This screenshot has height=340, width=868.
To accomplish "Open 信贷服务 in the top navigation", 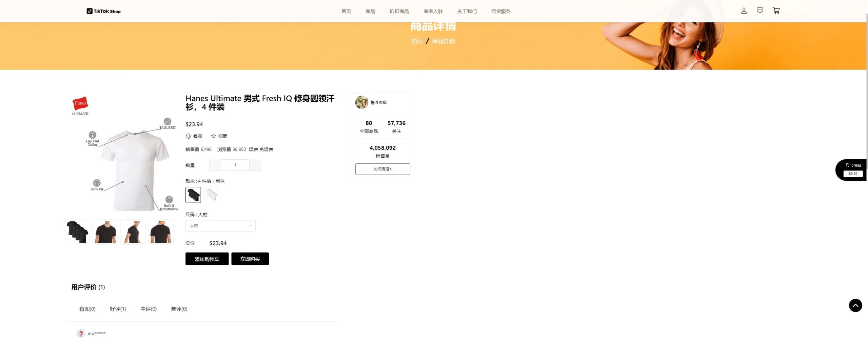I will [501, 11].
